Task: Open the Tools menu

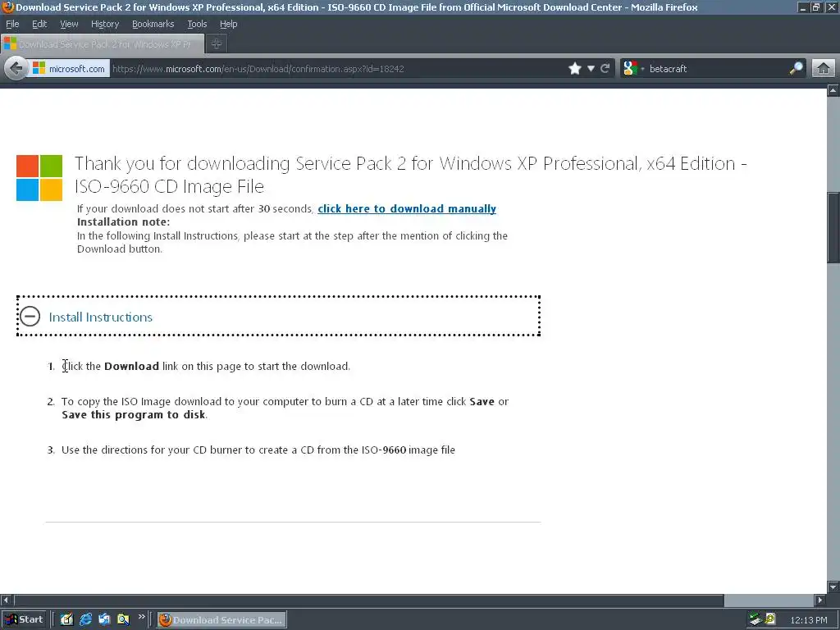Action: point(197,24)
